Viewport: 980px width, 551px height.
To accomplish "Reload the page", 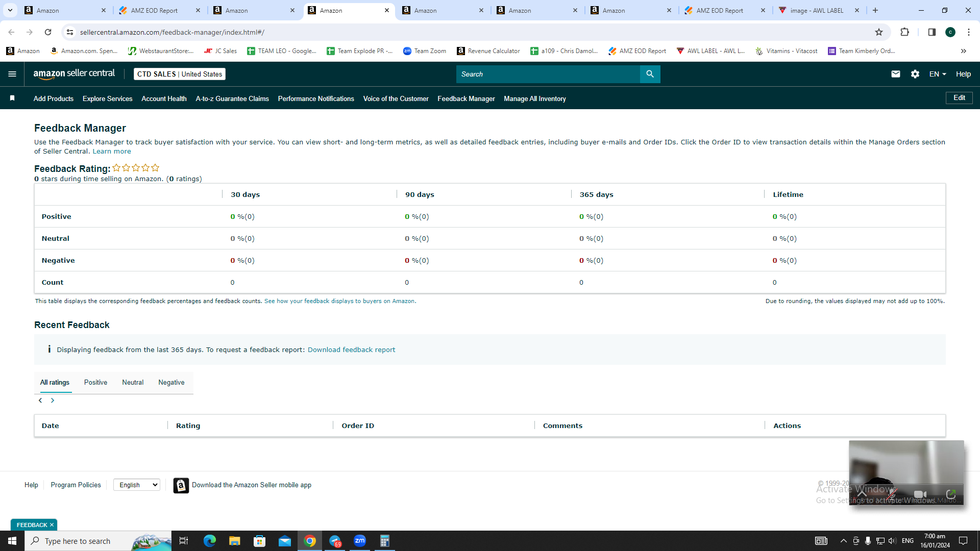I will pos(48,32).
